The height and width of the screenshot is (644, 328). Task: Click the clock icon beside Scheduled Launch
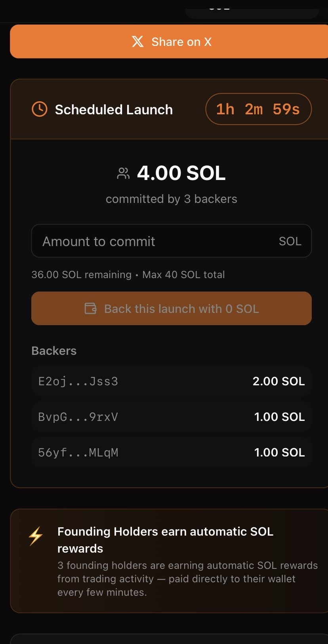pyautogui.click(x=39, y=109)
